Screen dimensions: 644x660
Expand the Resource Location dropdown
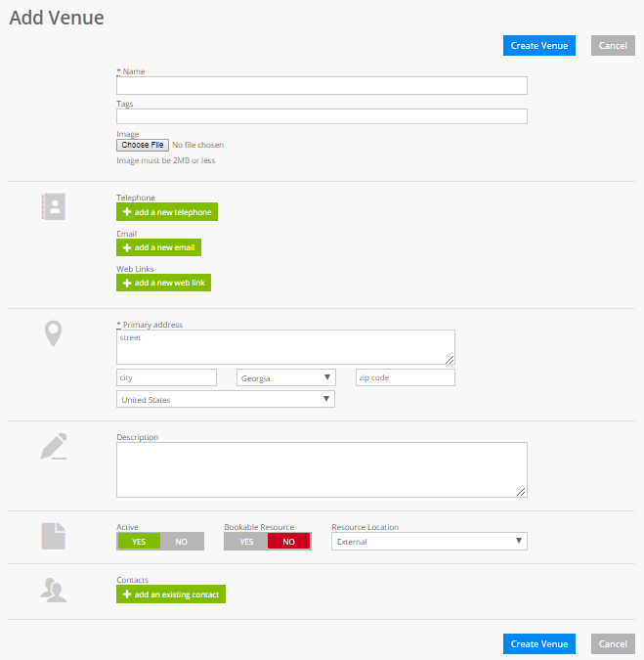point(429,542)
